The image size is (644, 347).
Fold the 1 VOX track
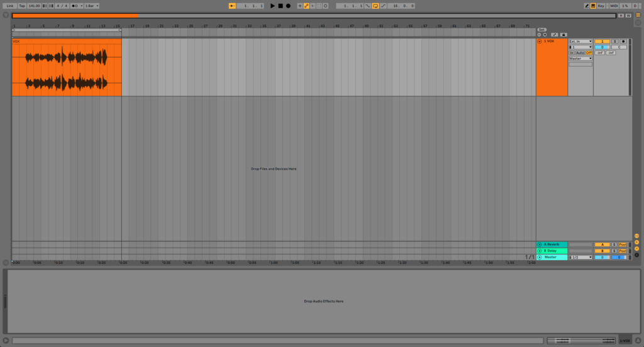pyautogui.click(x=539, y=41)
